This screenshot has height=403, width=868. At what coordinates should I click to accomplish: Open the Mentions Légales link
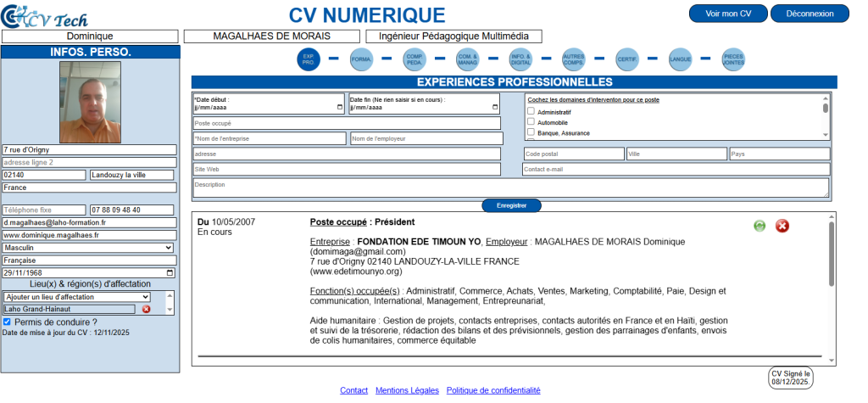click(x=407, y=391)
